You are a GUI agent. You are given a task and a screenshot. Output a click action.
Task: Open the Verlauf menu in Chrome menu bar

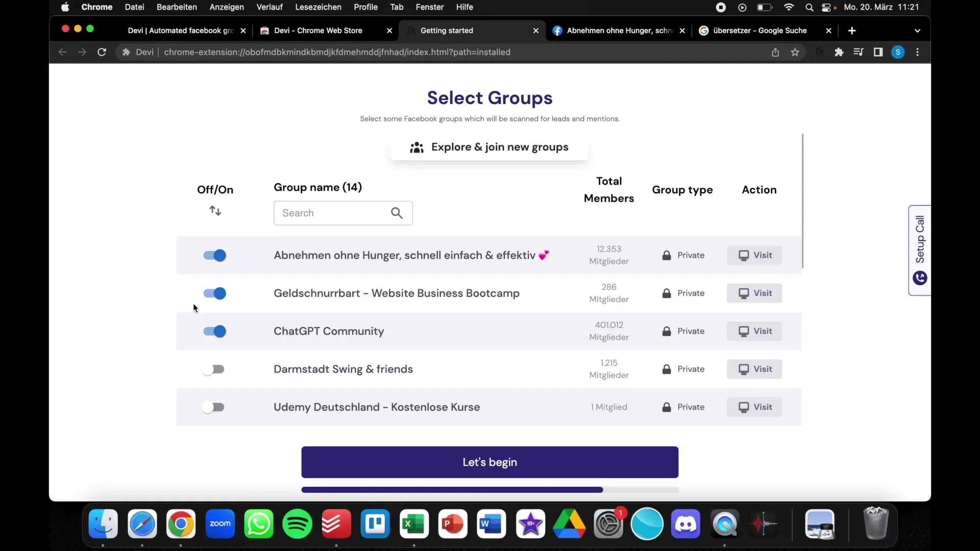(x=269, y=7)
